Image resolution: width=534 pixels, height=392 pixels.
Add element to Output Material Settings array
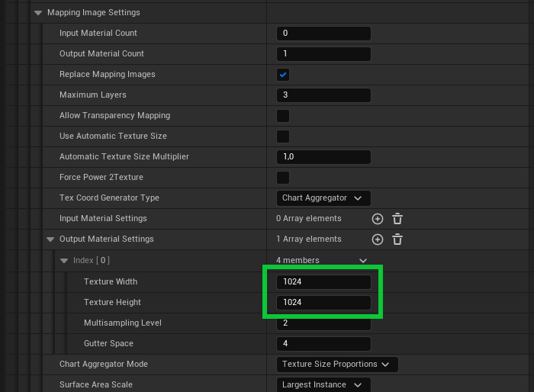377,239
